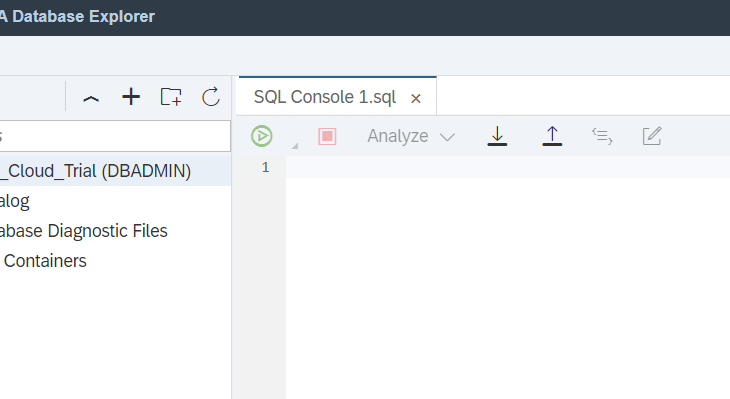Close the SQL Console 1.sql tab
Screen dimensions: 730x399
pyautogui.click(x=416, y=98)
